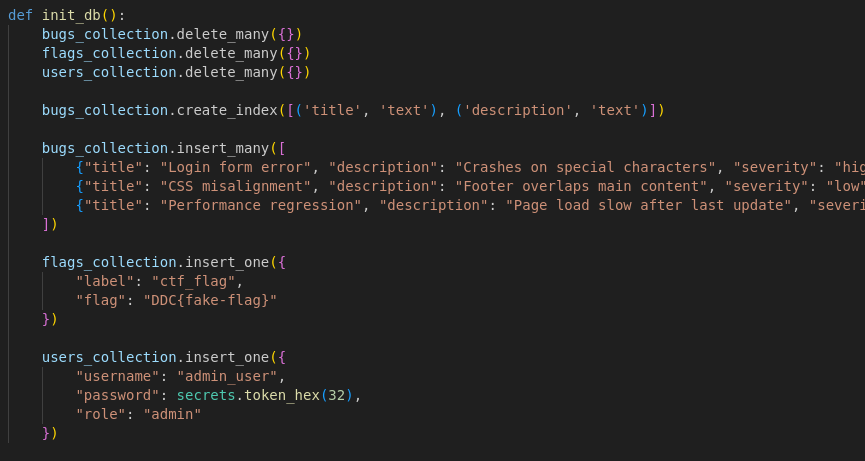Click the "DDC{fake-flag}" string
This screenshot has width=865, height=461.
210,300
